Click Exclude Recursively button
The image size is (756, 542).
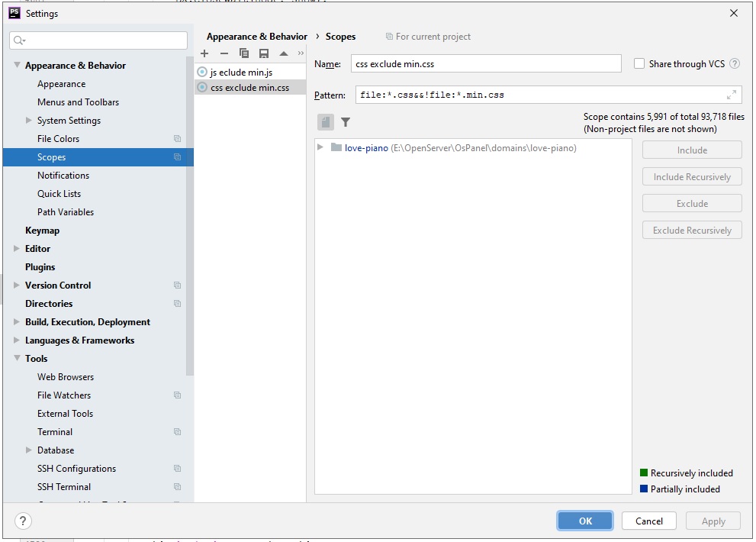tap(692, 231)
